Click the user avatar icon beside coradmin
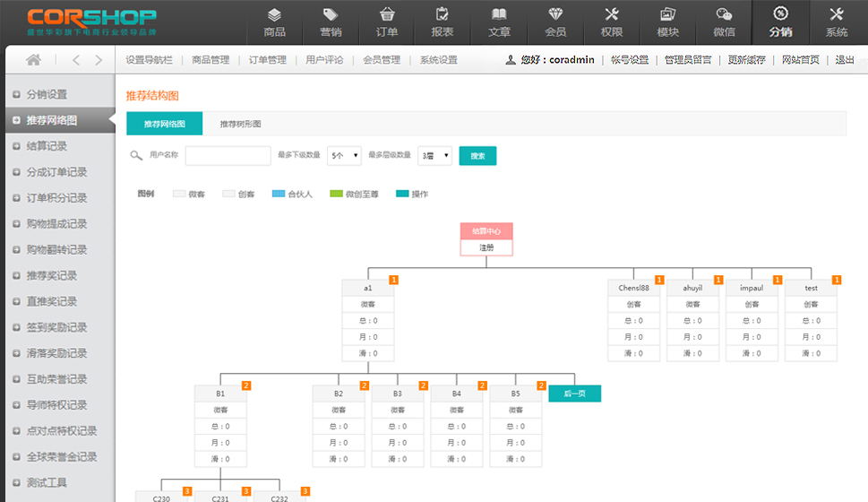This screenshot has height=502, width=868. click(x=511, y=60)
